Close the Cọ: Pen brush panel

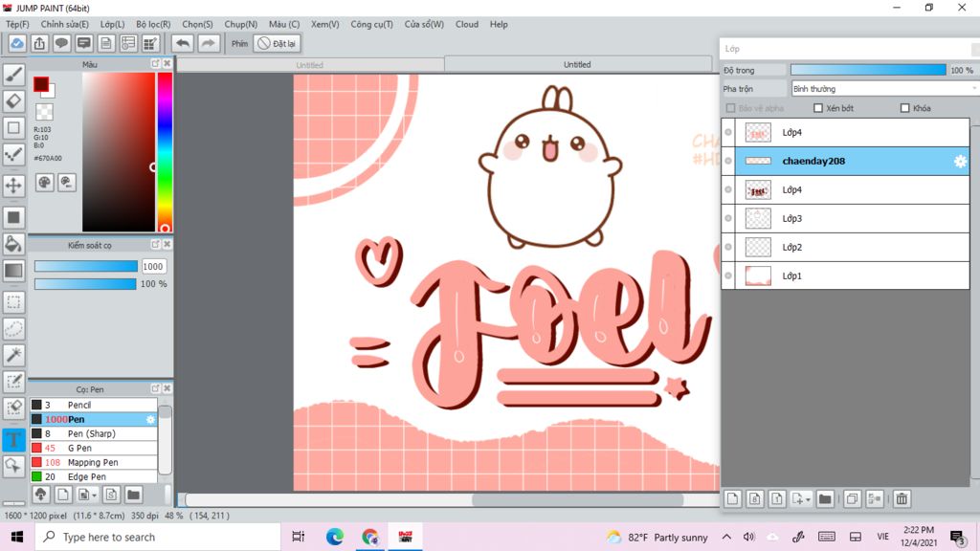[167, 388]
